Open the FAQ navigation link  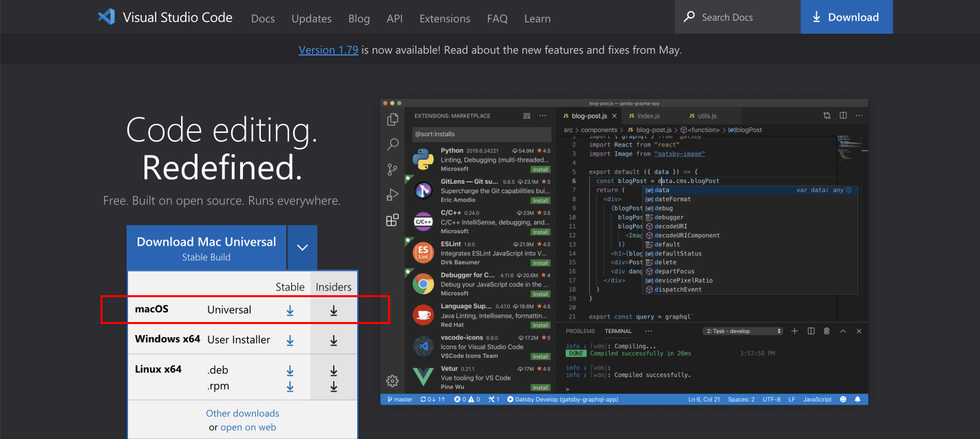coord(497,19)
